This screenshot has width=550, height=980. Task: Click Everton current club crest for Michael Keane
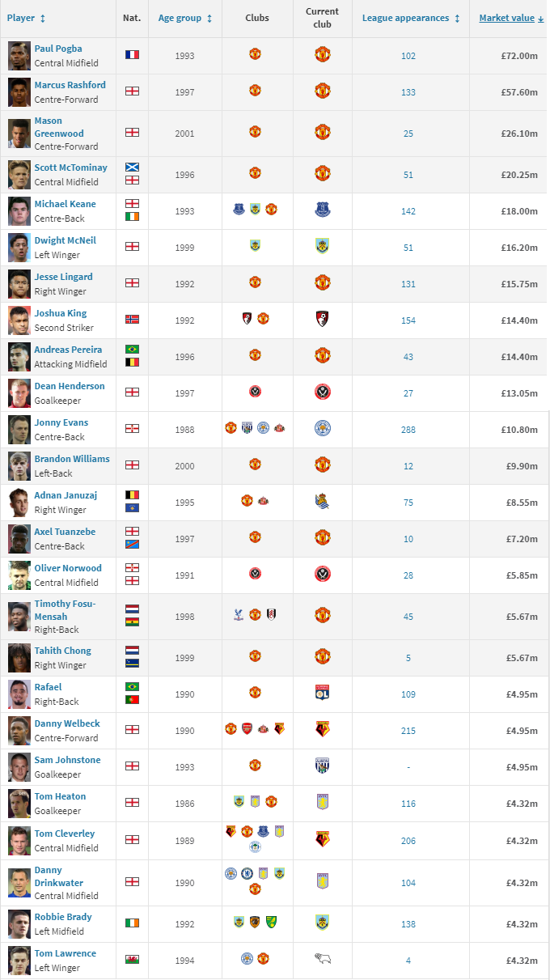[x=322, y=210]
